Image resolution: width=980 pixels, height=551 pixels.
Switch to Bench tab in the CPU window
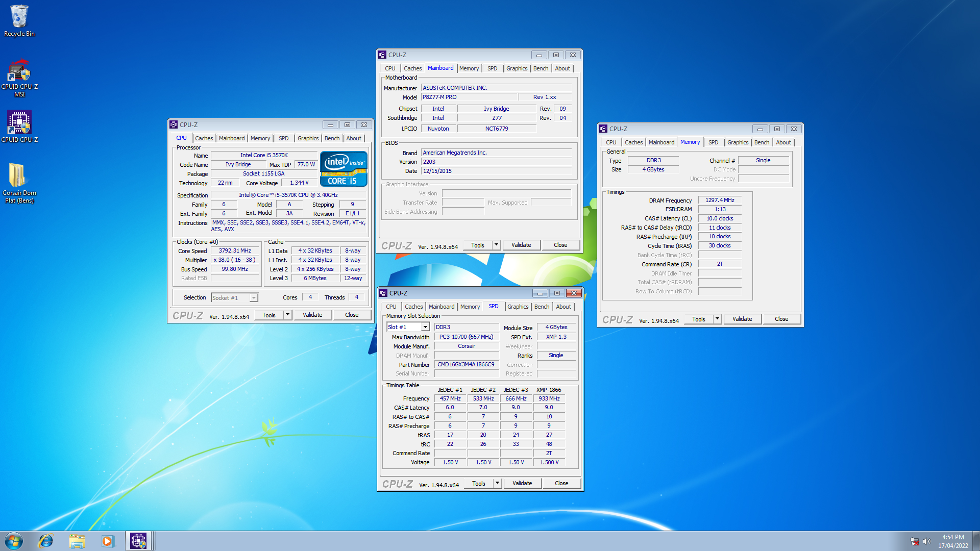332,138
